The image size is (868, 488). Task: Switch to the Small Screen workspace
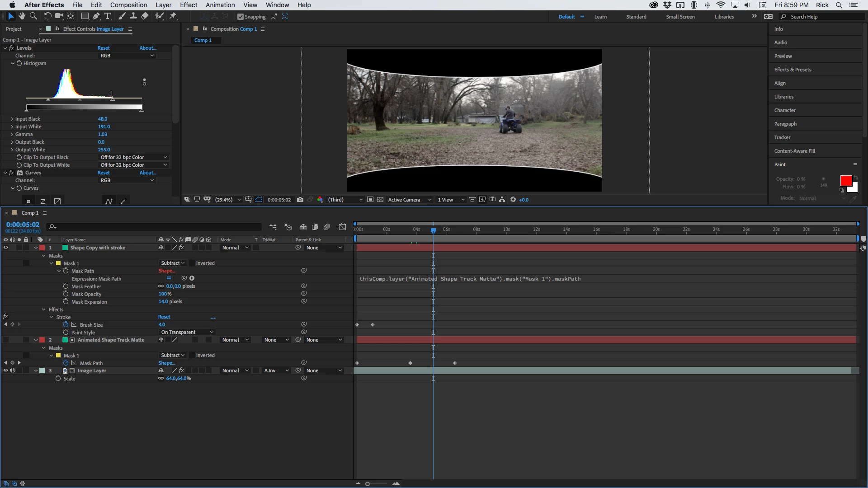(680, 17)
